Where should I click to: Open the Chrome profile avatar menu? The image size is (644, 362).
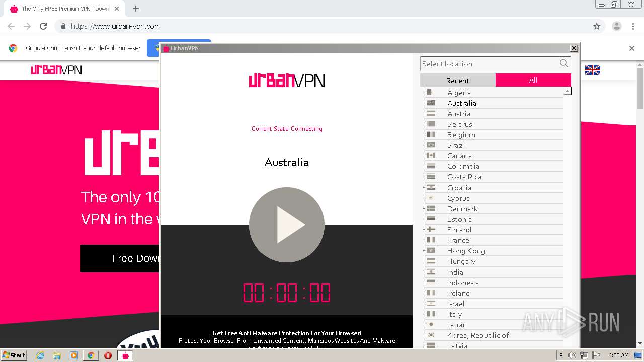[x=616, y=26]
